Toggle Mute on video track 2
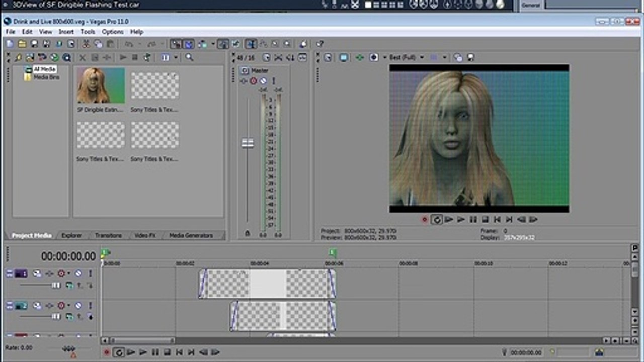644x362 pixels. click(78, 305)
